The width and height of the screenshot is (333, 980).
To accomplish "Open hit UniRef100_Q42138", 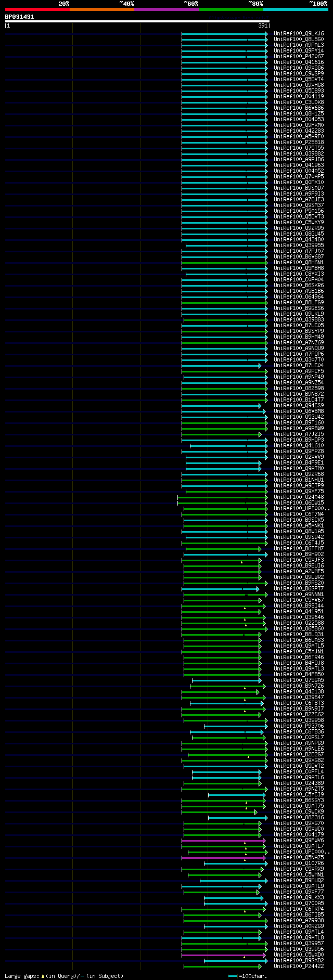I will click(299, 691).
